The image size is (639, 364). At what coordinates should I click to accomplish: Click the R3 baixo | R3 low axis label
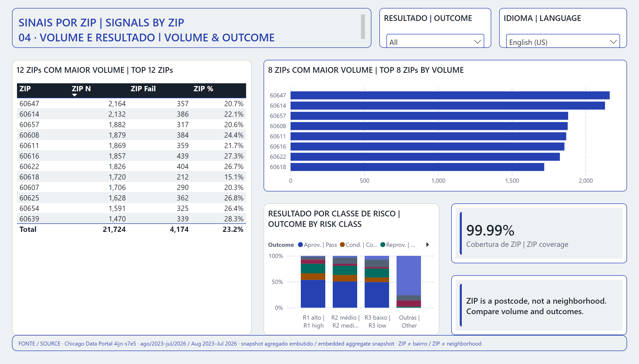pos(377,322)
